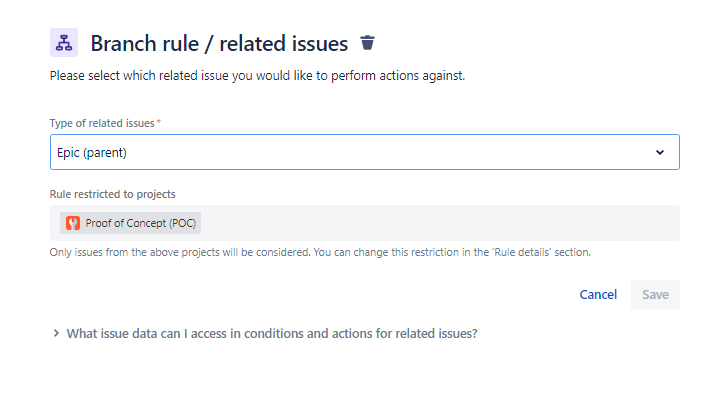Click the 'Only issues from the above projects' note
716x409 pixels.
[320, 252]
